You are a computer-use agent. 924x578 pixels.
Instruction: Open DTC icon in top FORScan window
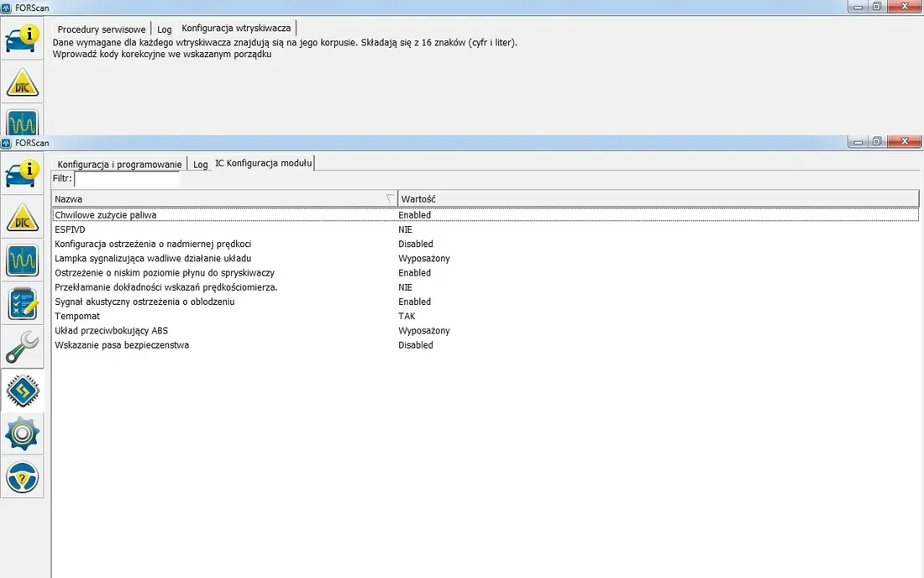(23, 82)
